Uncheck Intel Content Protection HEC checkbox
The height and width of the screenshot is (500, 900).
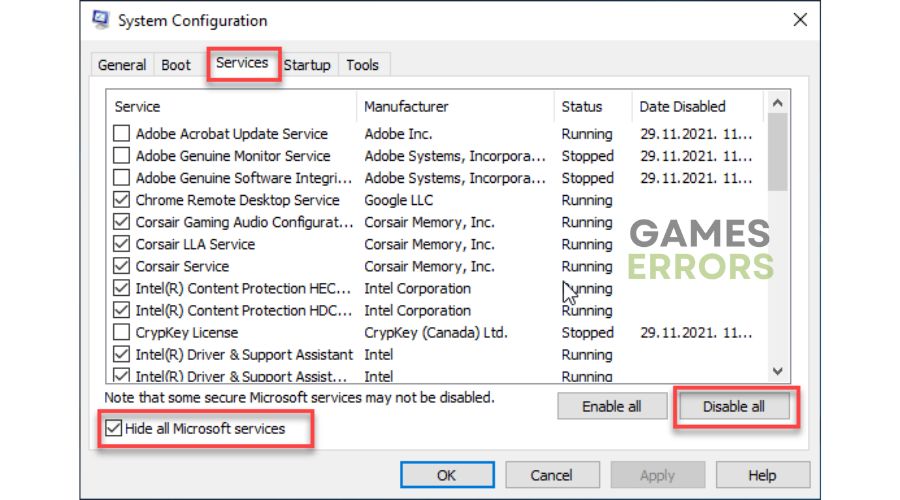[x=121, y=288]
